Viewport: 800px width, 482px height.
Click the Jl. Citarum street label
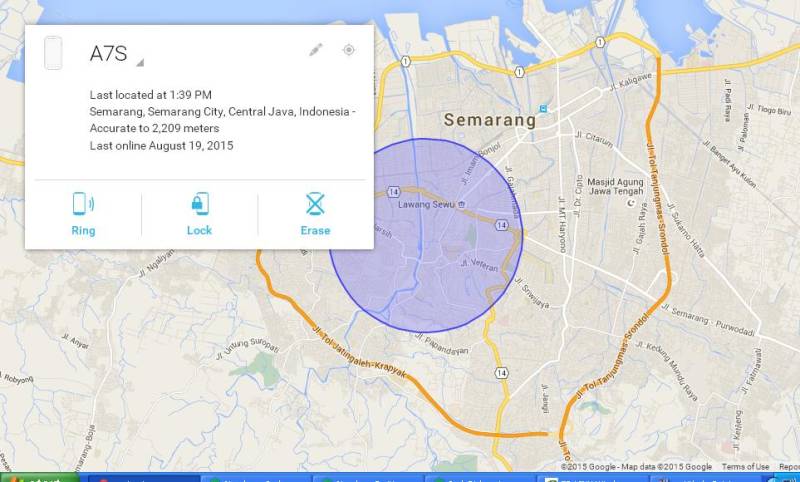[593, 139]
